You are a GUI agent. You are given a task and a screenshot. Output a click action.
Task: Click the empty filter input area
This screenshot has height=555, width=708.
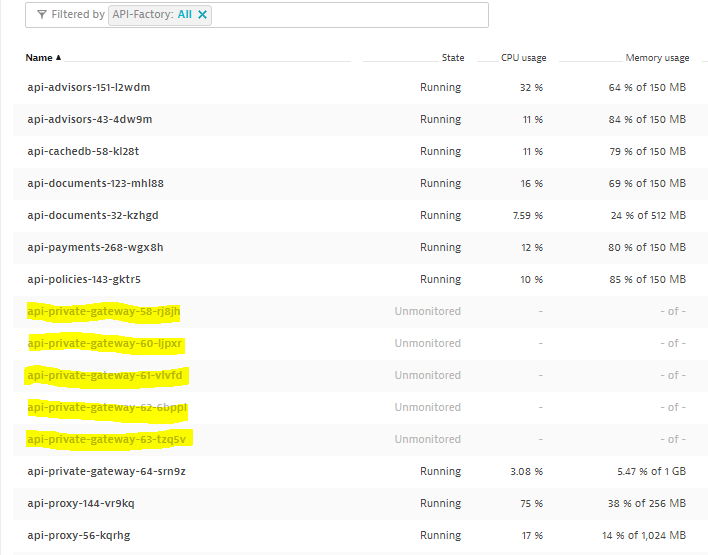[x=350, y=15]
